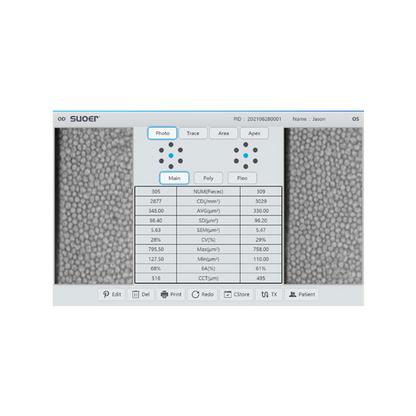Click the OD density value 2877

[156, 201]
